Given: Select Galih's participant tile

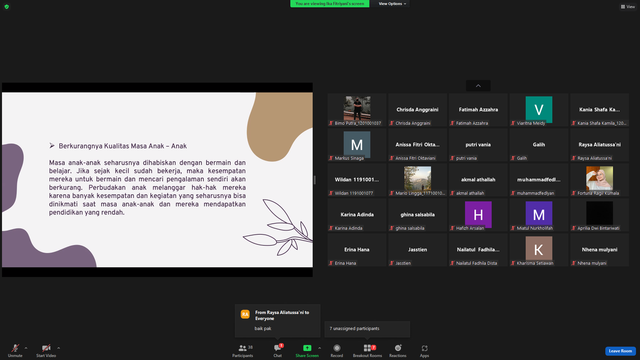Looking at the screenshot, I should coord(539,145).
